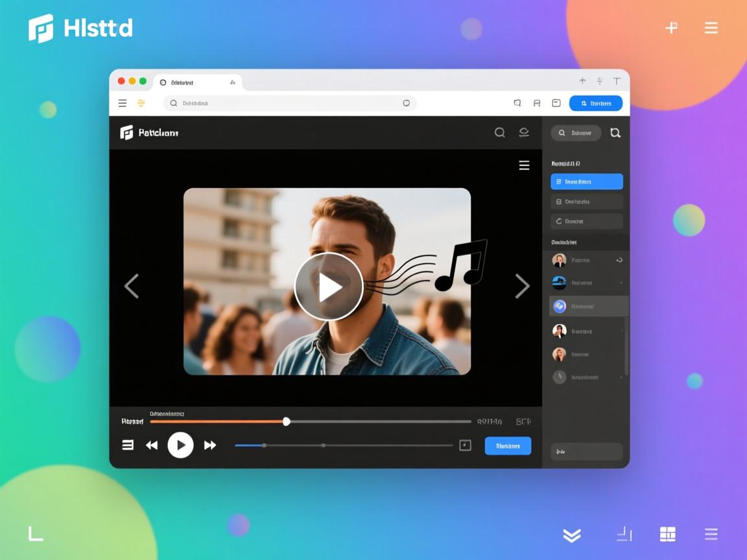Open the hamburger menu in the top-right desktop corner

(x=711, y=28)
